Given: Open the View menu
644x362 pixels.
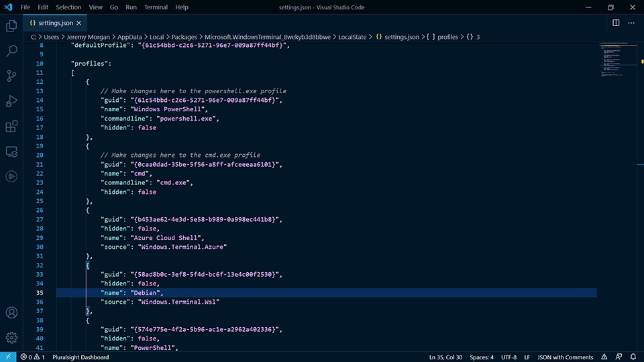Looking at the screenshot, I should tap(95, 7).
